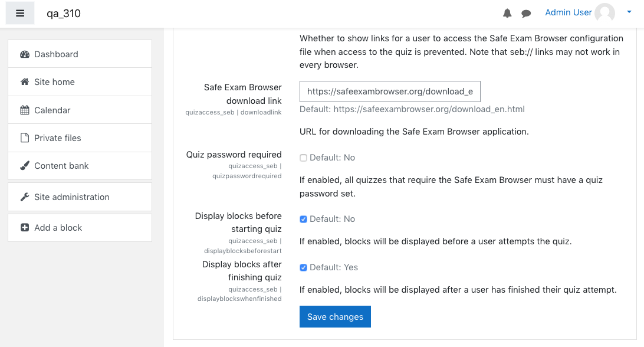The image size is (644, 347).
Task: Open the messages speech bubble icon
Action: point(525,14)
